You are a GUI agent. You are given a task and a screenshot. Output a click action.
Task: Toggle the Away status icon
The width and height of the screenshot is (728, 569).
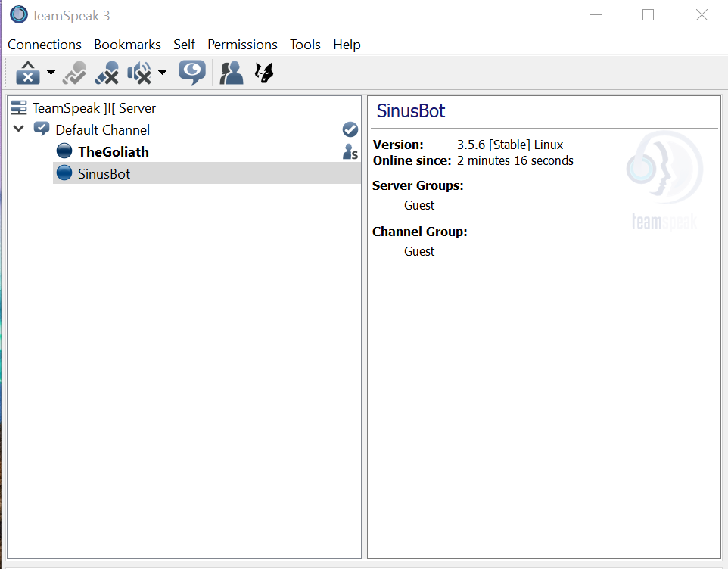point(74,73)
